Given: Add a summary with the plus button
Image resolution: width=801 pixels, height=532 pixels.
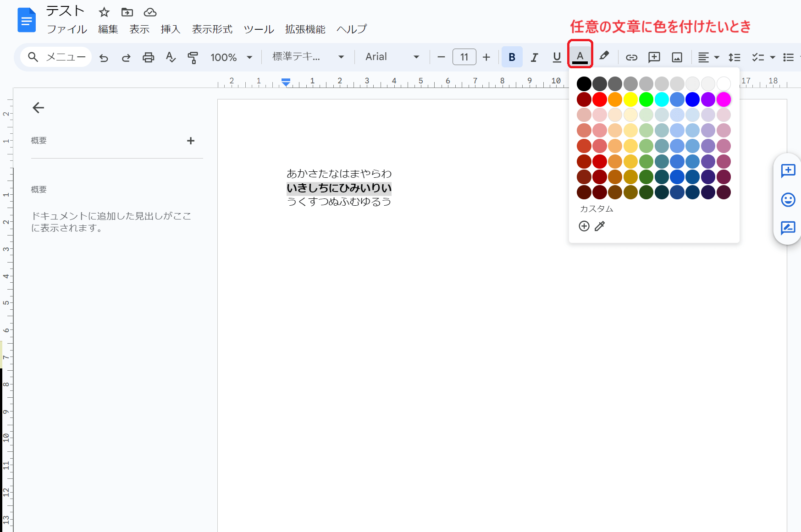Looking at the screenshot, I should coord(191,141).
